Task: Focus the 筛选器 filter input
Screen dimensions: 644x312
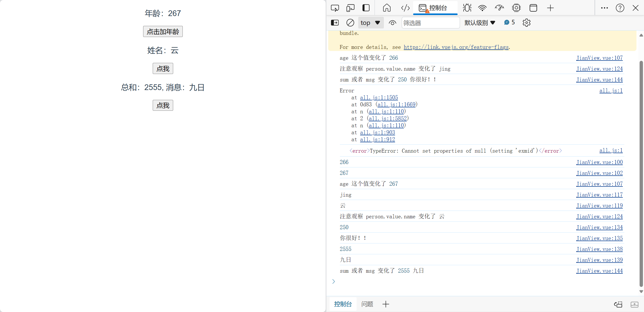Action: pos(430,23)
